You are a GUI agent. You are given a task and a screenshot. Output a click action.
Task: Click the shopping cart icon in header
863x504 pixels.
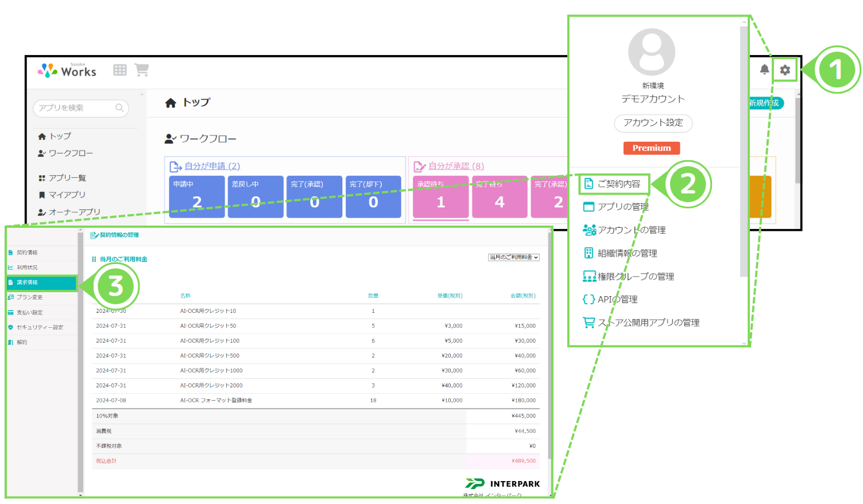pos(141,69)
